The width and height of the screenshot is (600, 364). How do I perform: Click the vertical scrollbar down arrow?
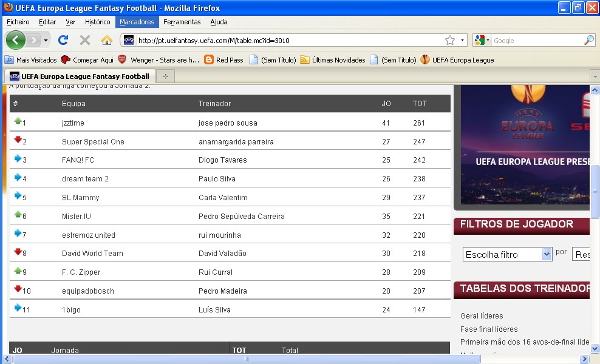tap(595, 348)
